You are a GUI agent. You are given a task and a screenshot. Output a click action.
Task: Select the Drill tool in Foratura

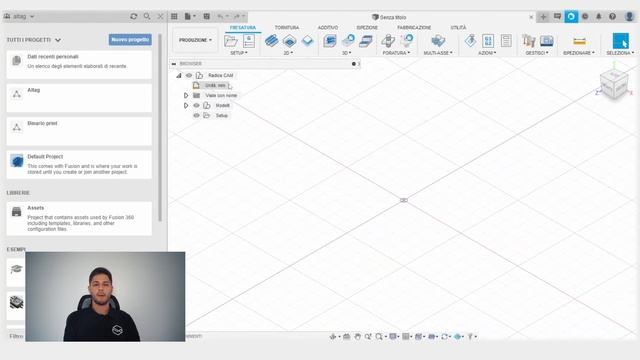388,41
